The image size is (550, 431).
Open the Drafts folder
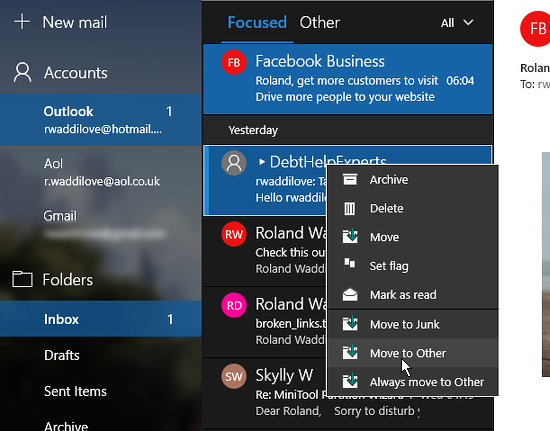[101, 355]
